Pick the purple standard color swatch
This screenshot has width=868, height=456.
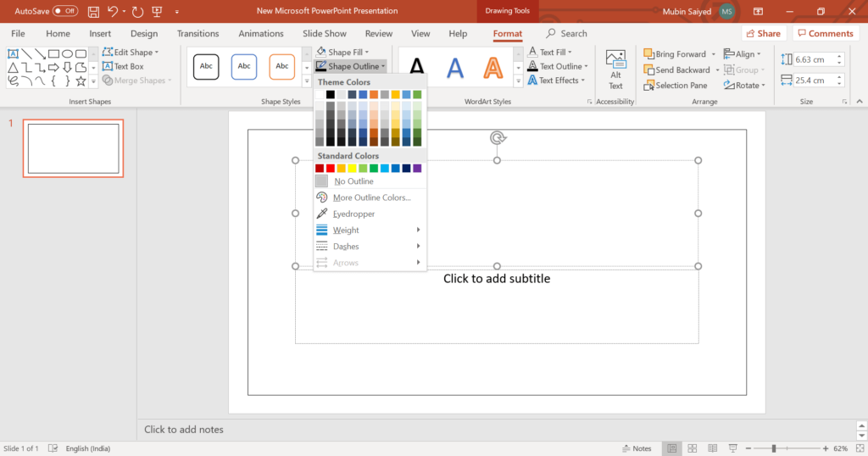pyautogui.click(x=417, y=169)
